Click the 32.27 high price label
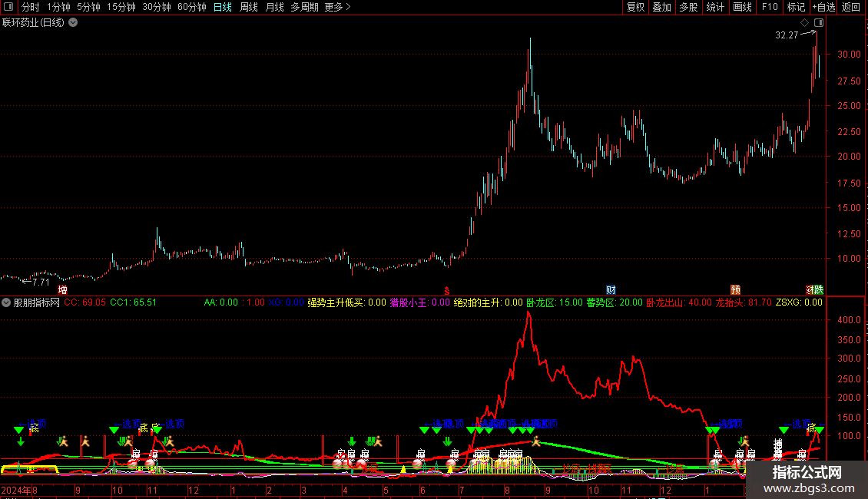Screen dimensions: 868x499 [x=787, y=35]
